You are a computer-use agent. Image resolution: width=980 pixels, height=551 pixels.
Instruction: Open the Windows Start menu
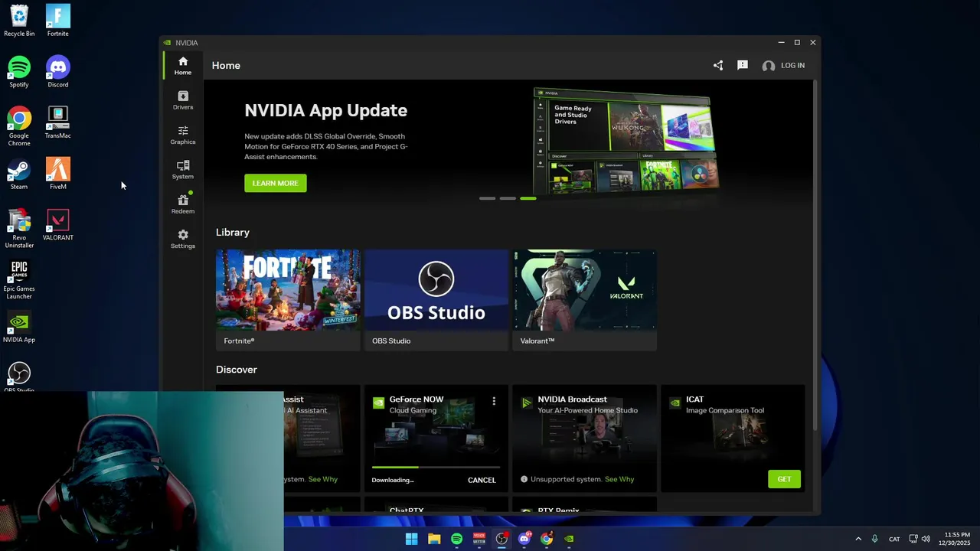pos(411,539)
